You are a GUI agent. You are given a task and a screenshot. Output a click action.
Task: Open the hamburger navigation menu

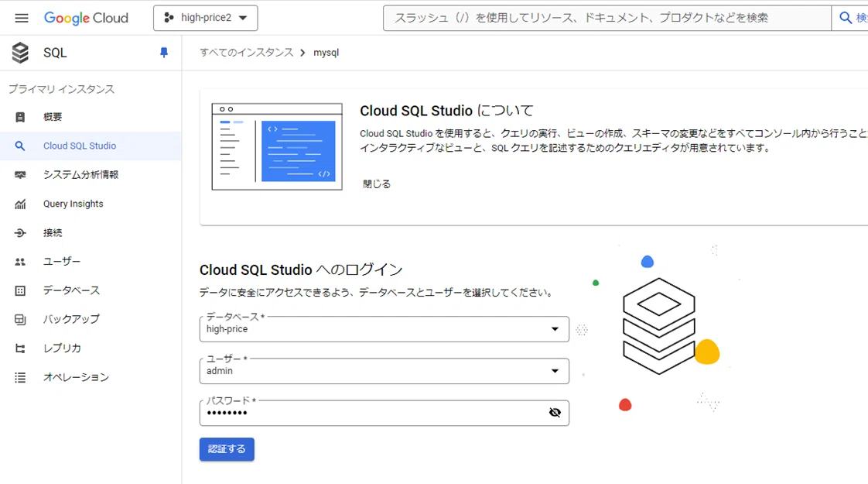point(22,19)
